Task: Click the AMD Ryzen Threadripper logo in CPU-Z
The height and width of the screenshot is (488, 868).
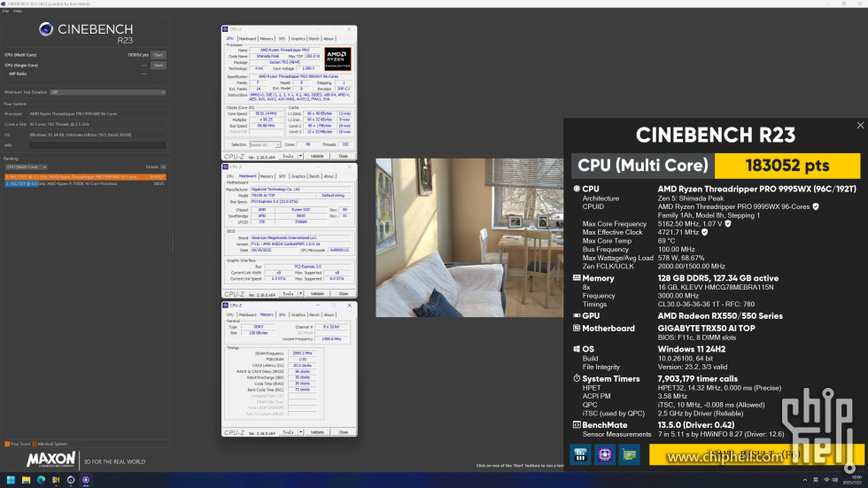Action: 337,58
